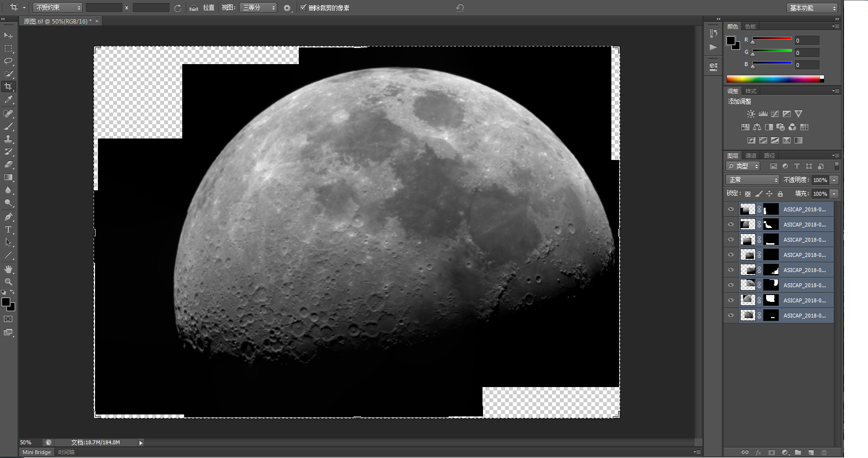Open the 类型 layer filter dropdown
This screenshot has height=458, width=868.
743,166
